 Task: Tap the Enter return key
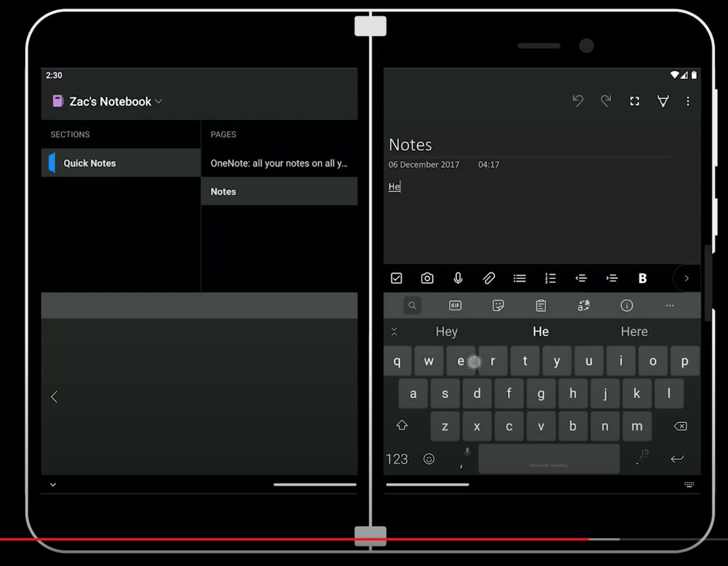coord(677,459)
